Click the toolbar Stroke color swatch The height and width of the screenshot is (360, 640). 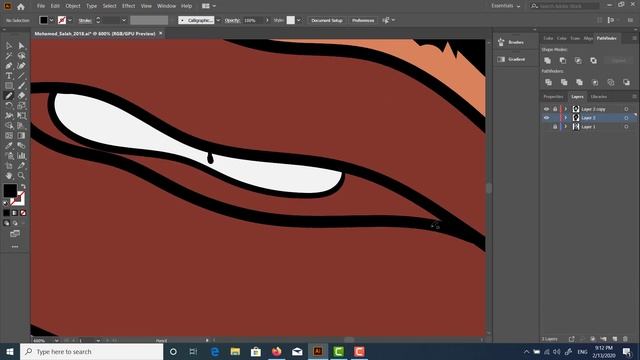point(19,198)
